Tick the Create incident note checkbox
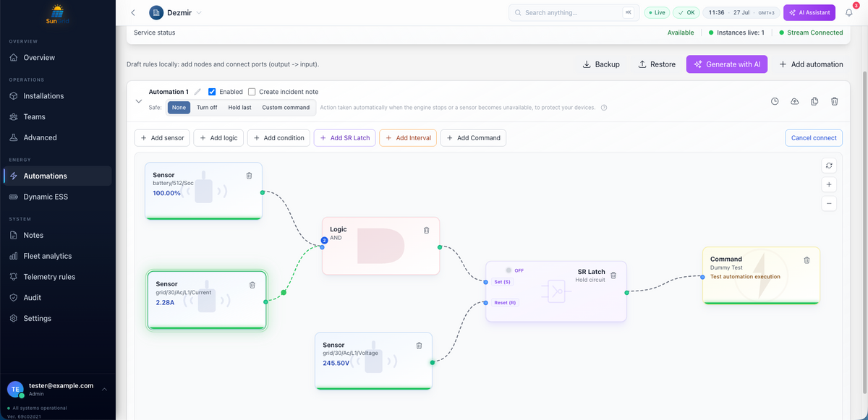The height and width of the screenshot is (420, 868). (252, 92)
